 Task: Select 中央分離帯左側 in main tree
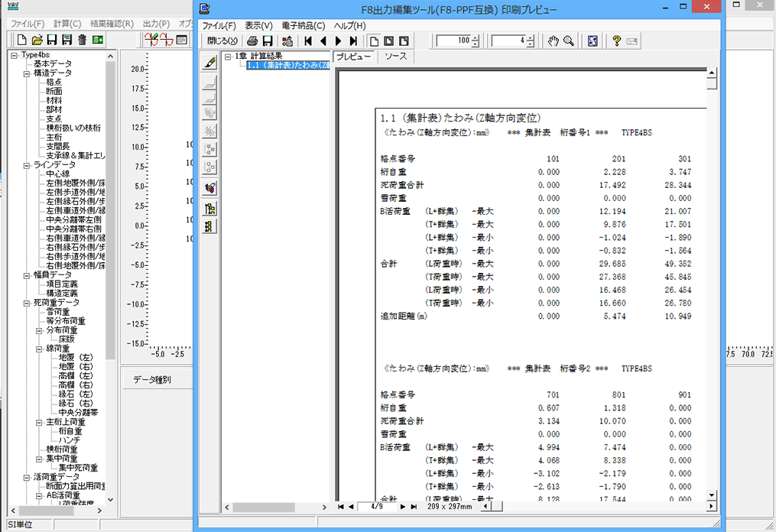point(73,219)
